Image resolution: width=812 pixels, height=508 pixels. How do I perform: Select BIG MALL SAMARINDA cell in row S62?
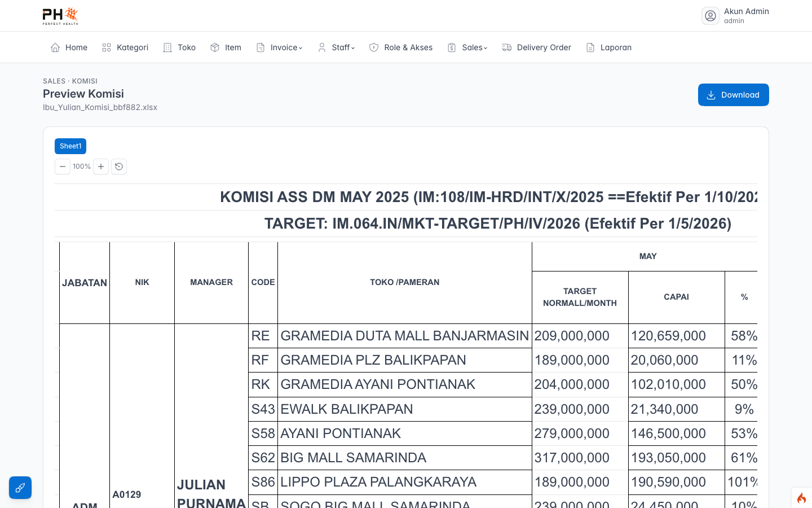pyautogui.click(x=405, y=458)
